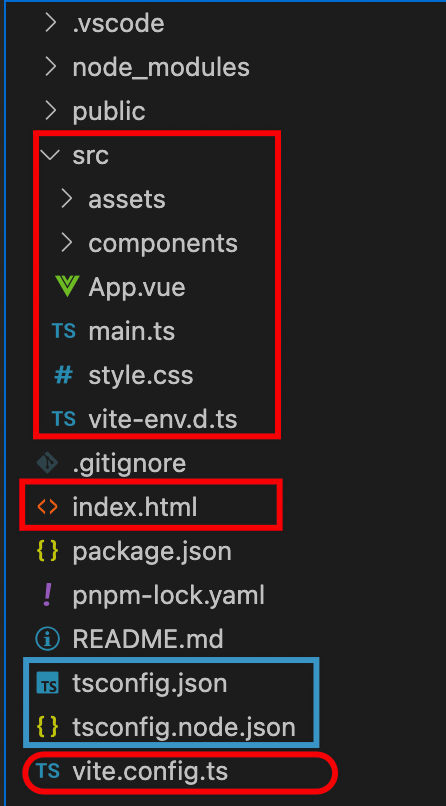This screenshot has height=806, width=446.
Task: Expand the .vscode folder chevron
Action: pos(50,23)
